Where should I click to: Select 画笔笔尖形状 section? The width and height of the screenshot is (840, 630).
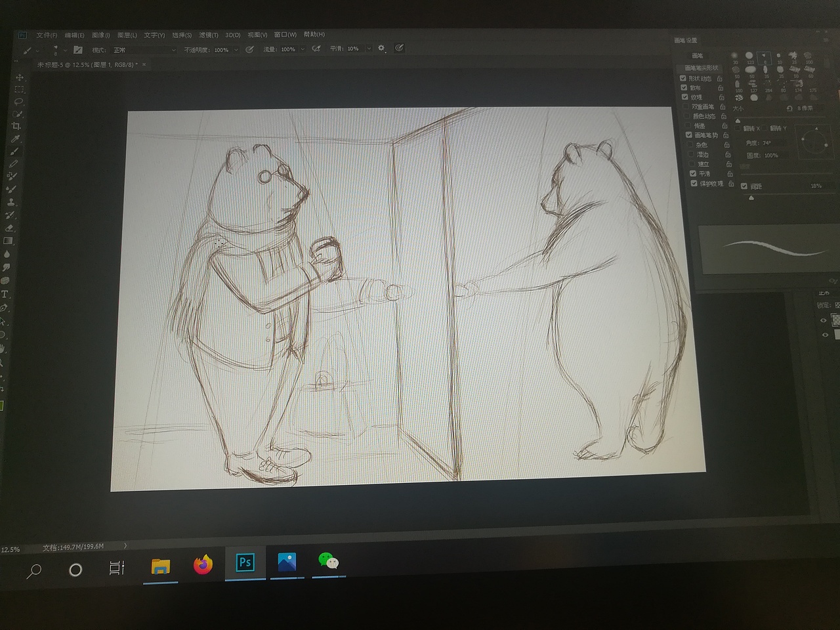point(702,68)
